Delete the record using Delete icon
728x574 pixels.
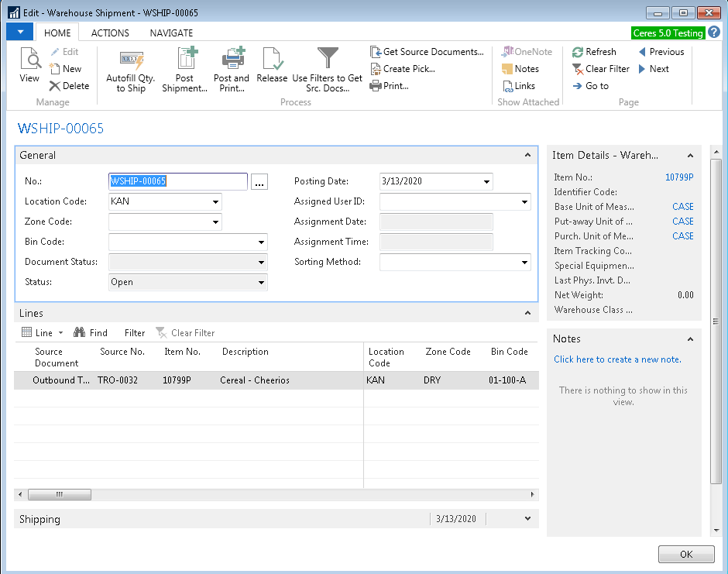(x=69, y=86)
